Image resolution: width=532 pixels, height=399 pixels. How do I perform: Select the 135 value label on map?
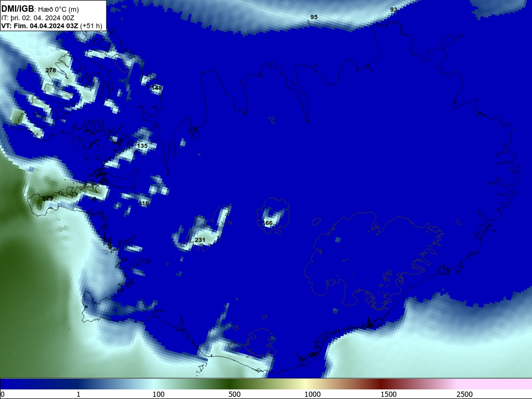(142, 146)
